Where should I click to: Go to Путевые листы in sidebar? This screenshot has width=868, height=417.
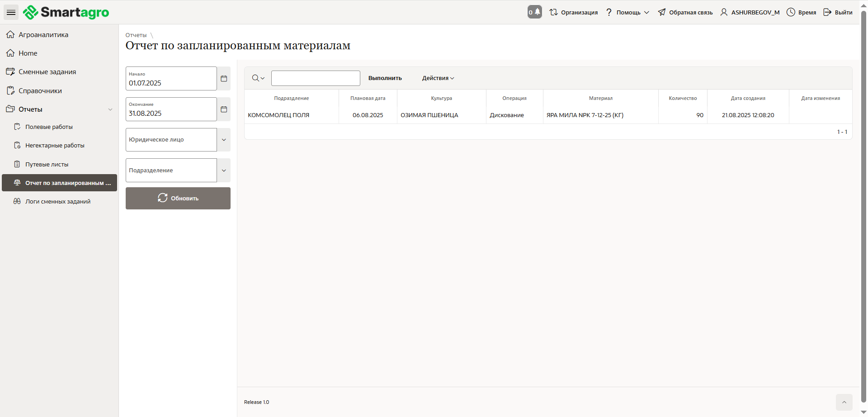click(x=47, y=165)
